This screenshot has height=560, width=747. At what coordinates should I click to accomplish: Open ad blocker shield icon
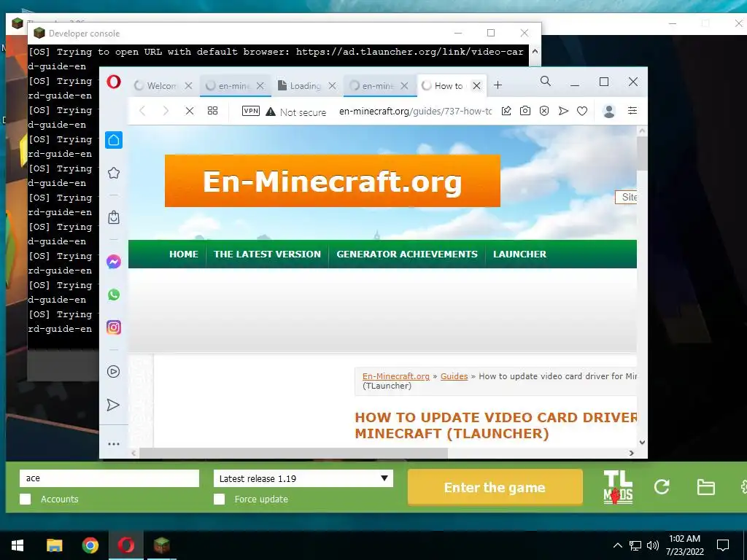pos(544,111)
